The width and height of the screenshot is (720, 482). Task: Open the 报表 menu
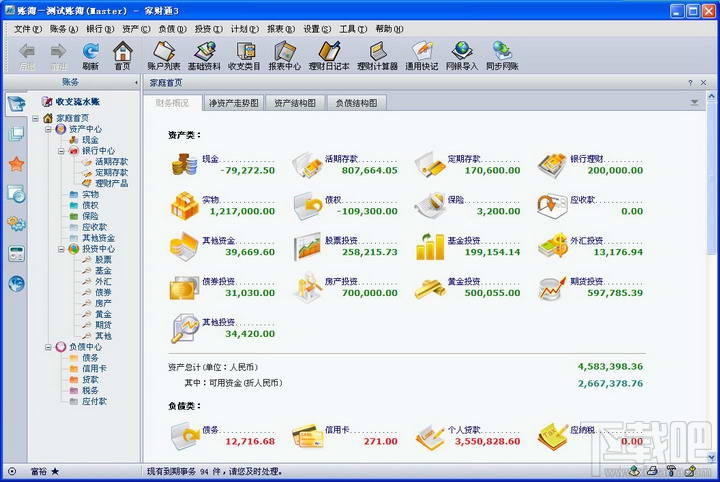(x=281, y=29)
